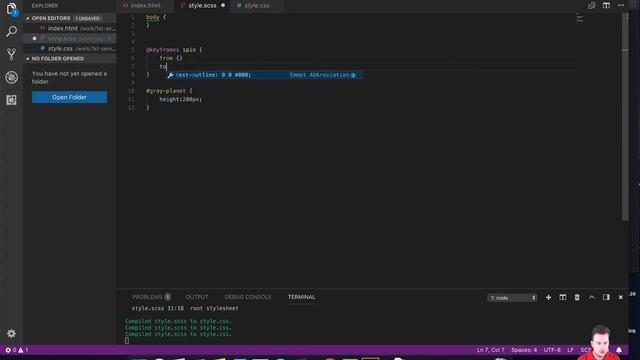640x360 pixels.
Task: Switch to the index.html tab
Action: pos(146,6)
